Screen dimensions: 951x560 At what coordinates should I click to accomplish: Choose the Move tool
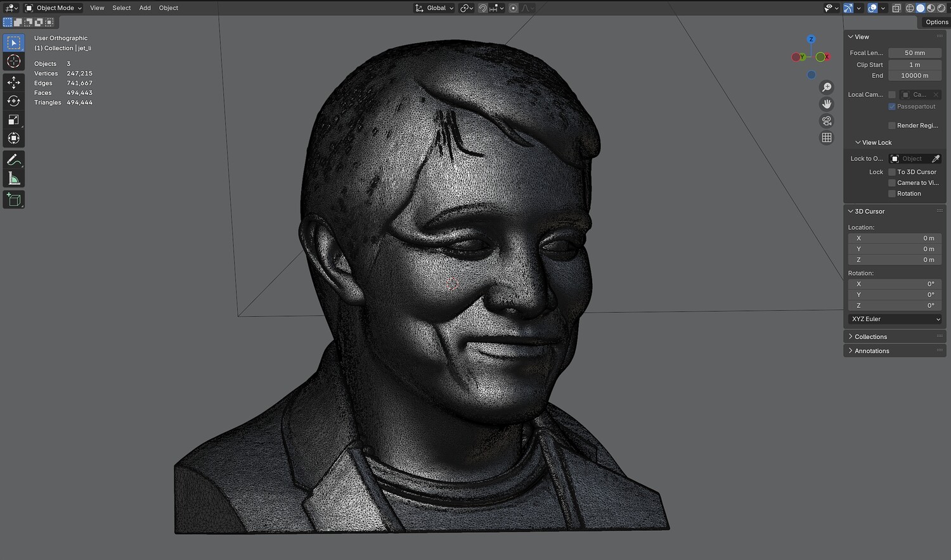click(14, 82)
